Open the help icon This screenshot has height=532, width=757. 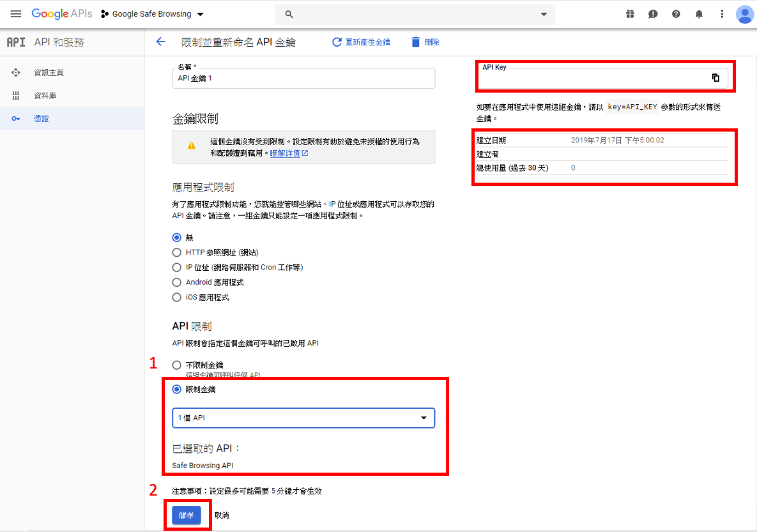click(676, 13)
